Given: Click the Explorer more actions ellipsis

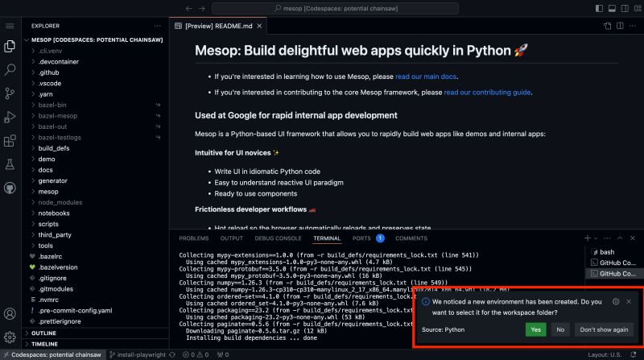Looking at the screenshot, I should pyautogui.click(x=158, y=26).
